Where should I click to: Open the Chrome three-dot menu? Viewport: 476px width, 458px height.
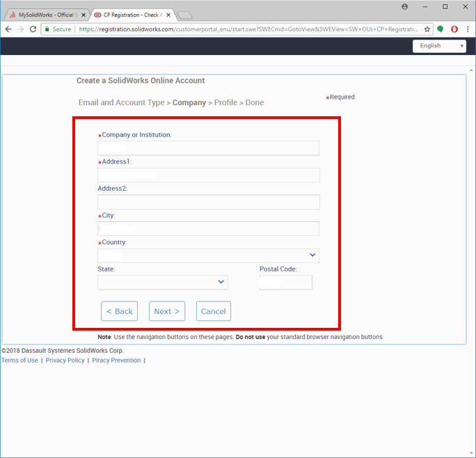coord(468,29)
